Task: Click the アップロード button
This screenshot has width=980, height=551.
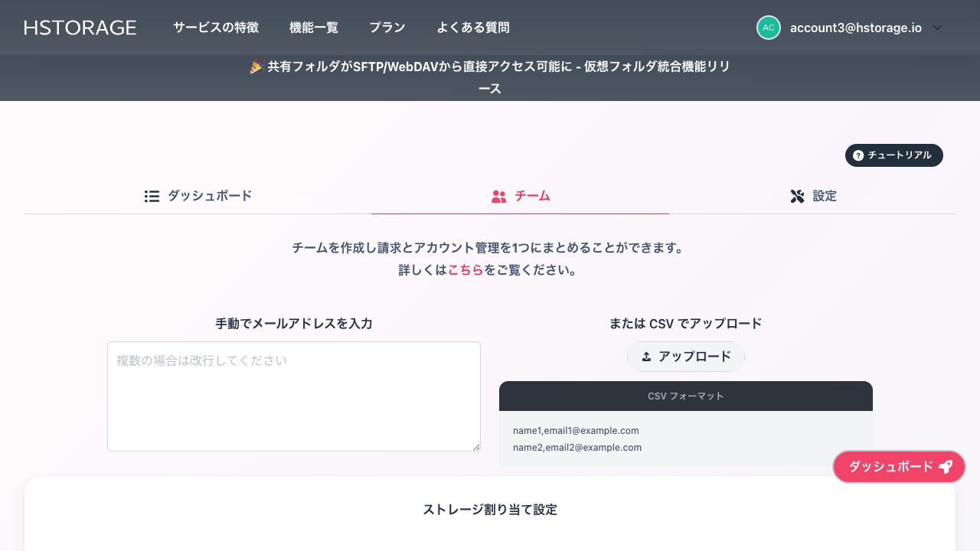Action: [686, 357]
